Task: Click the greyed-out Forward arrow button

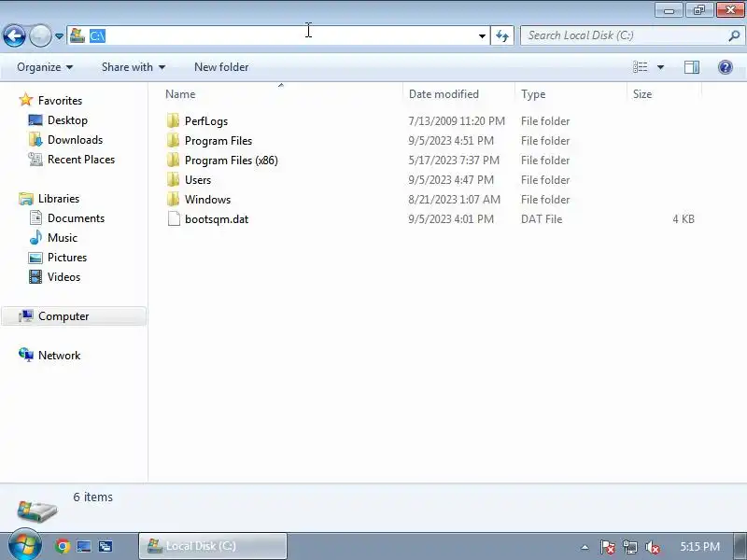Action: click(40, 35)
